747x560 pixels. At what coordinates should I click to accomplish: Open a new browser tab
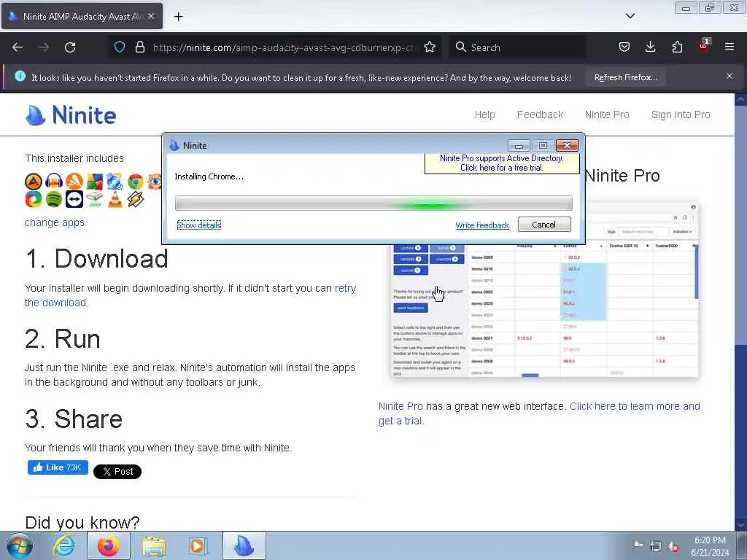click(x=178, y=17)
